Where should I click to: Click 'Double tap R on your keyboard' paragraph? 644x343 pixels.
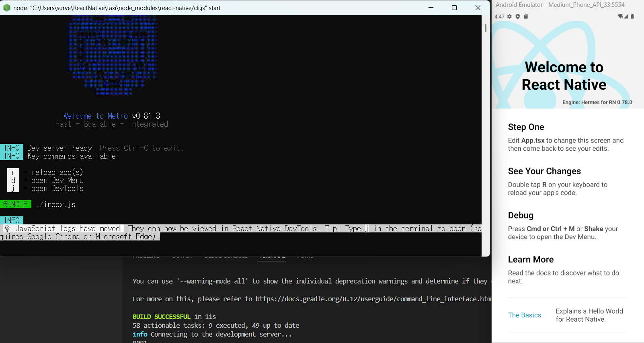(x=558, y=189)
